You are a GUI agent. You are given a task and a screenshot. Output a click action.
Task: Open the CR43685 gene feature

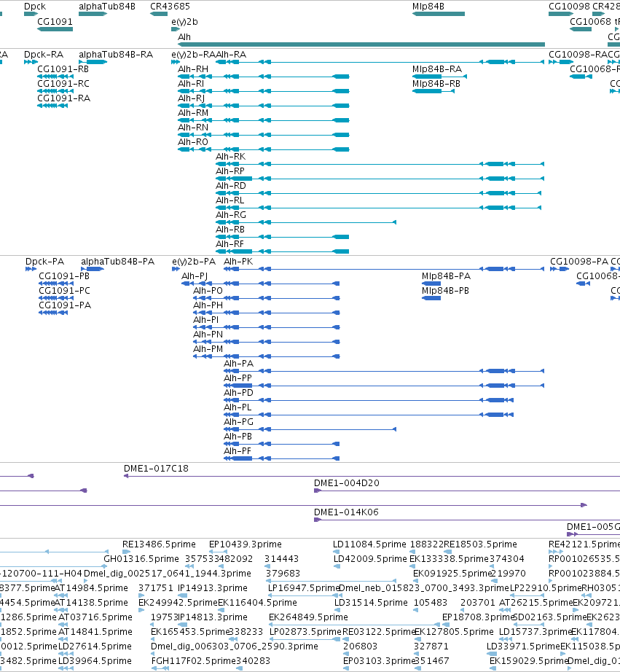(x=159, y=14)
